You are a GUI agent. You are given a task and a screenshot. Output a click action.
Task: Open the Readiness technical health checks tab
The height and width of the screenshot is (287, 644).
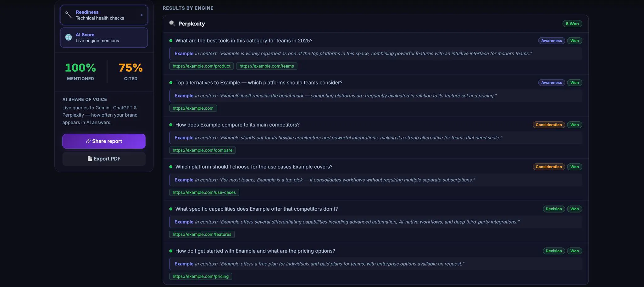coord(104,15)
